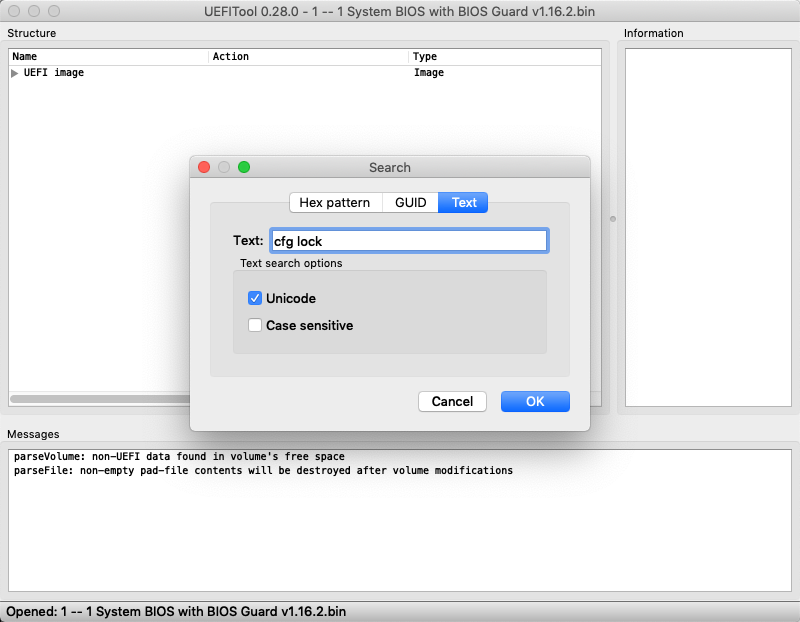Disable the Unicode checkbox
This screenshot has height=622, width=800.
tap(255, 298)
